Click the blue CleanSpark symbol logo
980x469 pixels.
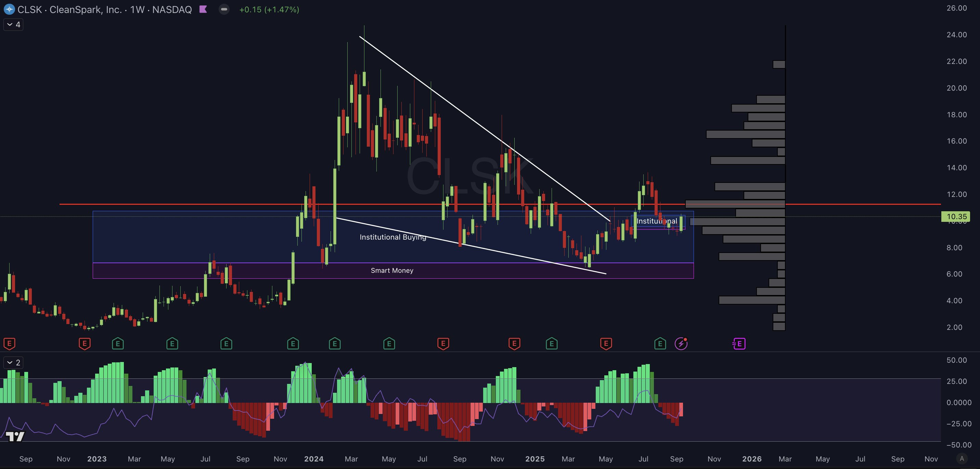pyautogui.click(x=9, y=10)
